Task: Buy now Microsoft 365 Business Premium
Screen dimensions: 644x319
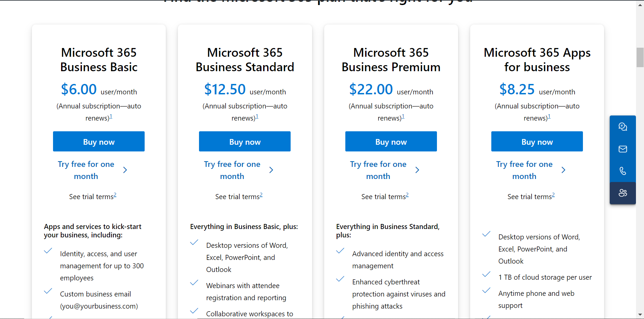Action: click(x=391, y=141)
